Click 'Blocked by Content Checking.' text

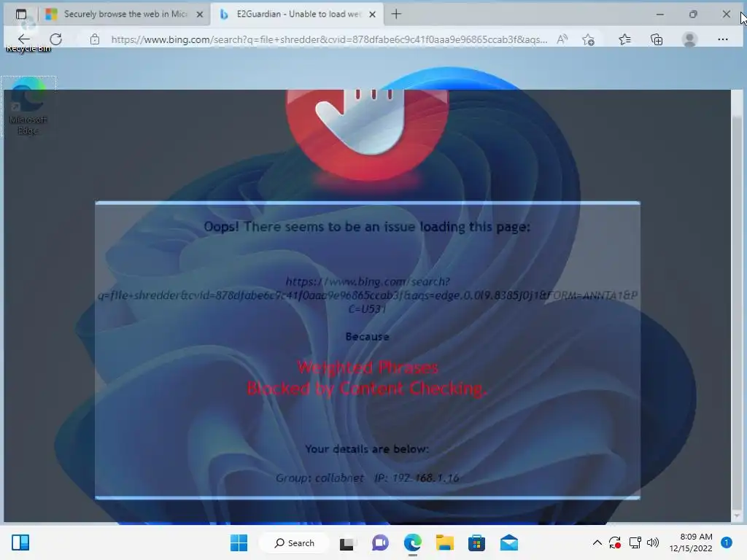367,389
